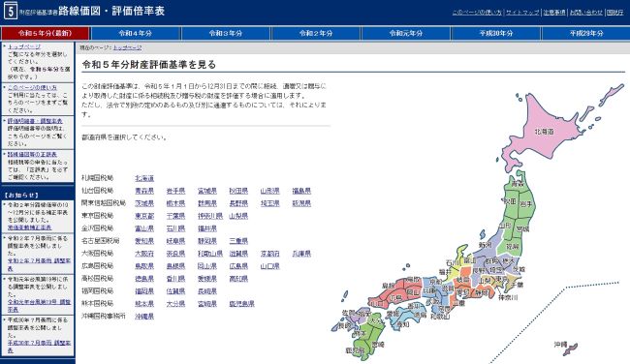Switch to the 平成29年分 tab

pos(586,33)
